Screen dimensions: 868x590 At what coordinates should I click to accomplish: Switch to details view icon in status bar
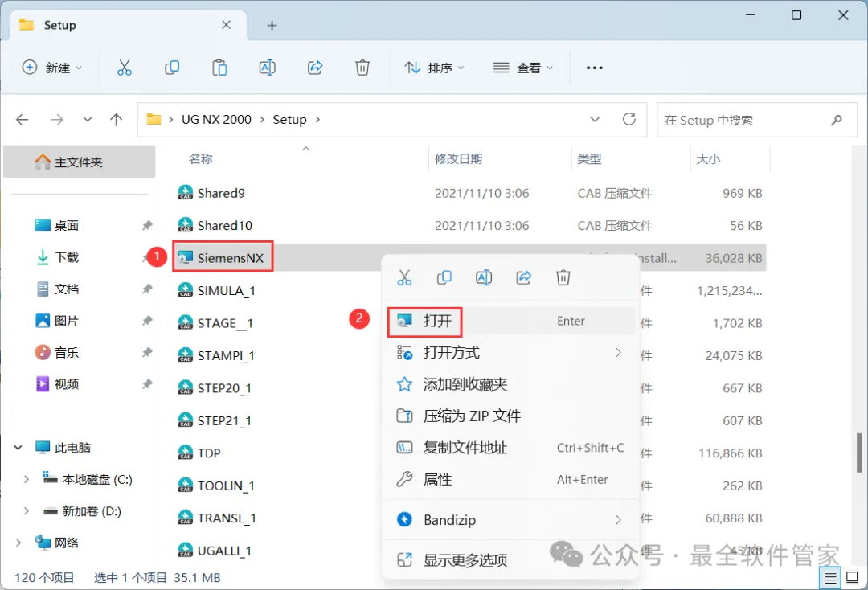(x=829, y=579)
